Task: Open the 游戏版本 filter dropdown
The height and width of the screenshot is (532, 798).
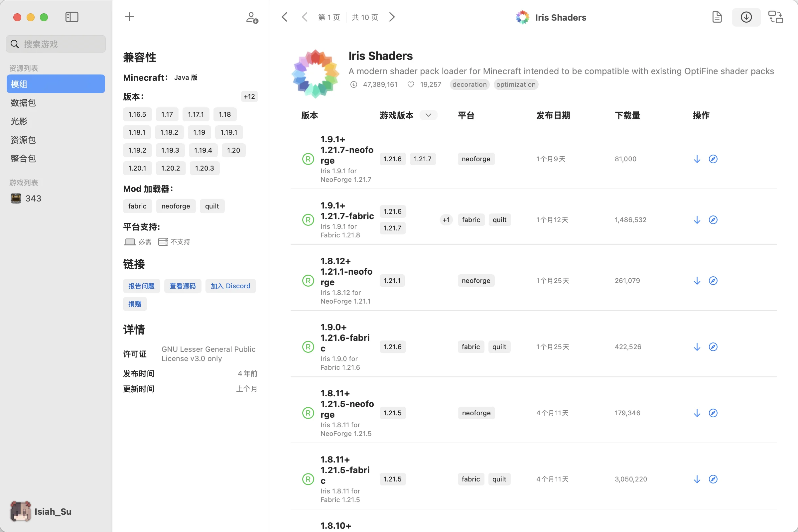Action: click(x=428, y=115)
